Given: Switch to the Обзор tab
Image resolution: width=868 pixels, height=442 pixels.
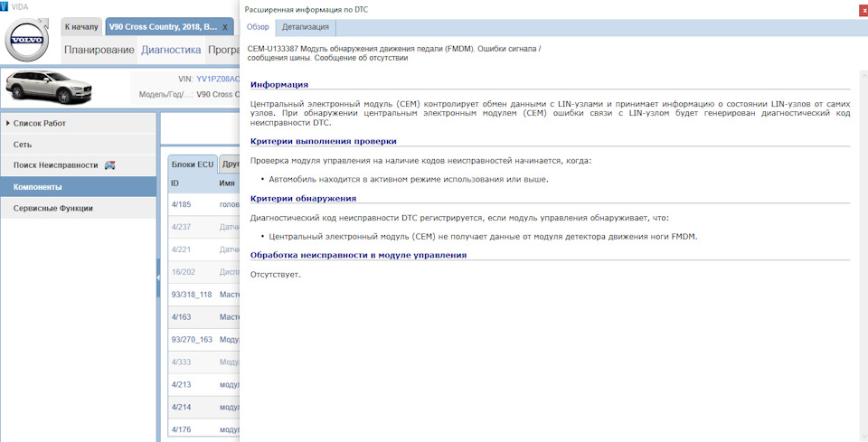Looking at the screenshot, I should 258,27.
